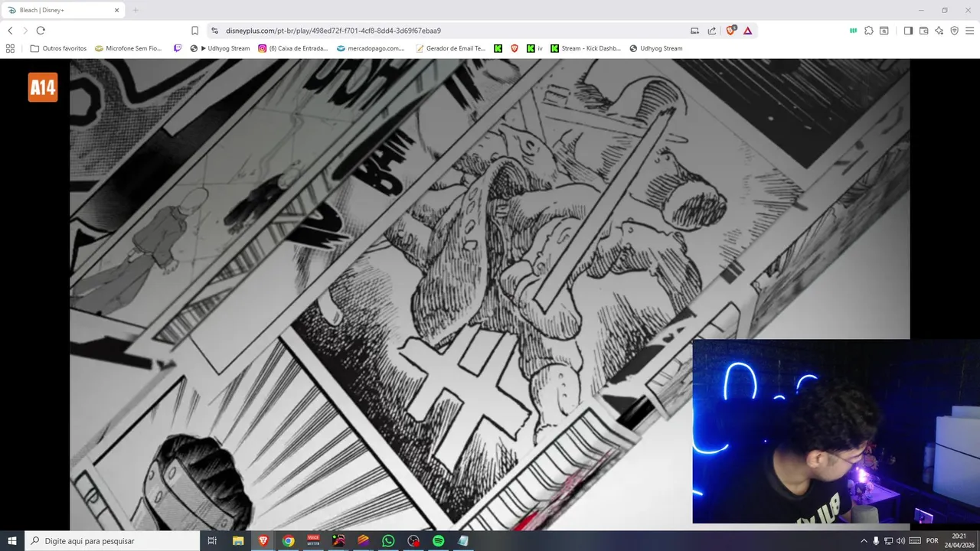Viewport: 980px width, 551px height.
Task: Show hidden system tray icons
Action: coord(864,541)
